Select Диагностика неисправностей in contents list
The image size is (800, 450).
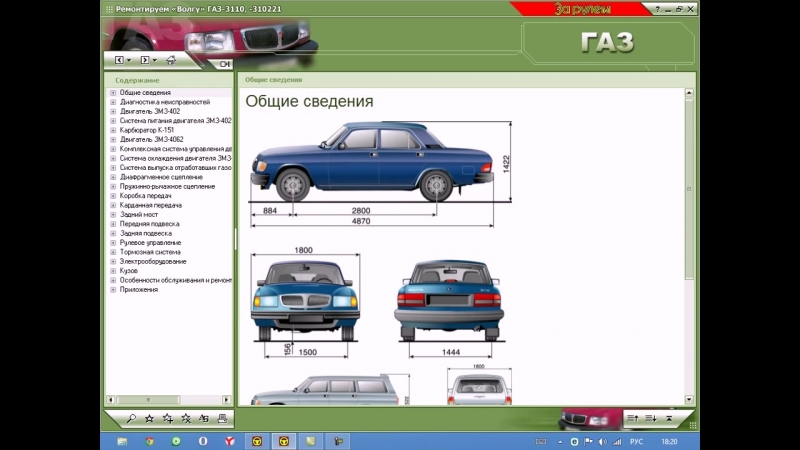164,102
